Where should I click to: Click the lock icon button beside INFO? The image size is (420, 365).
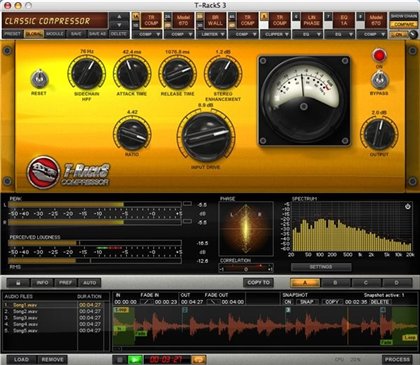coord(18,283)
